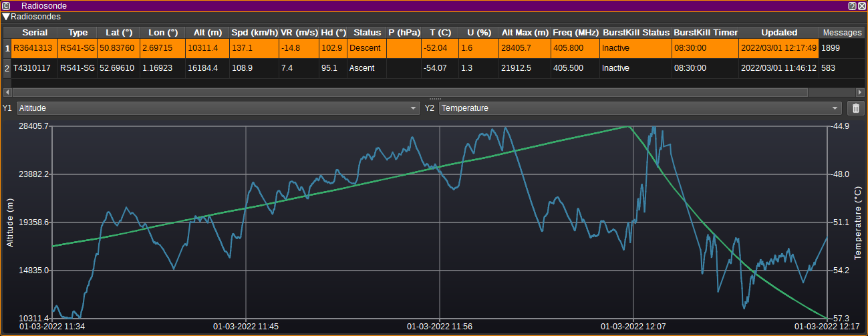Click the Alt (m) column header
Viewport: 868px width, 336px height.
(207, 32)
